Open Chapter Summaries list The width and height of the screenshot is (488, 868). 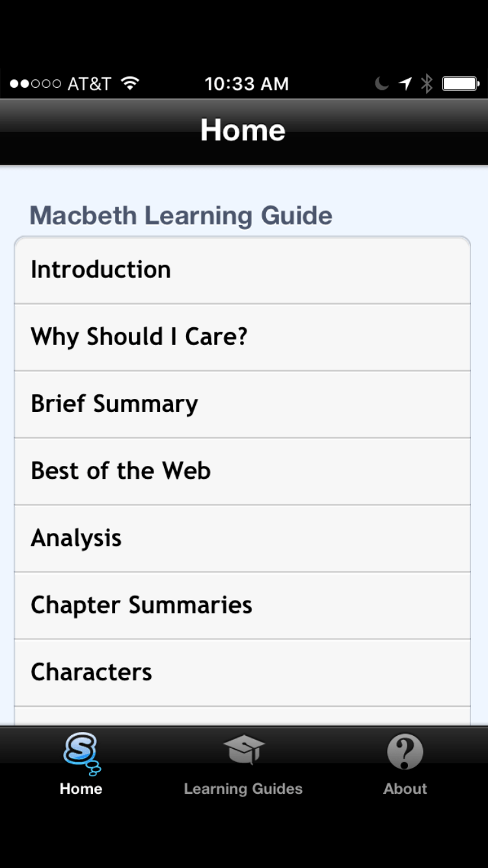[x=242, y=605]
